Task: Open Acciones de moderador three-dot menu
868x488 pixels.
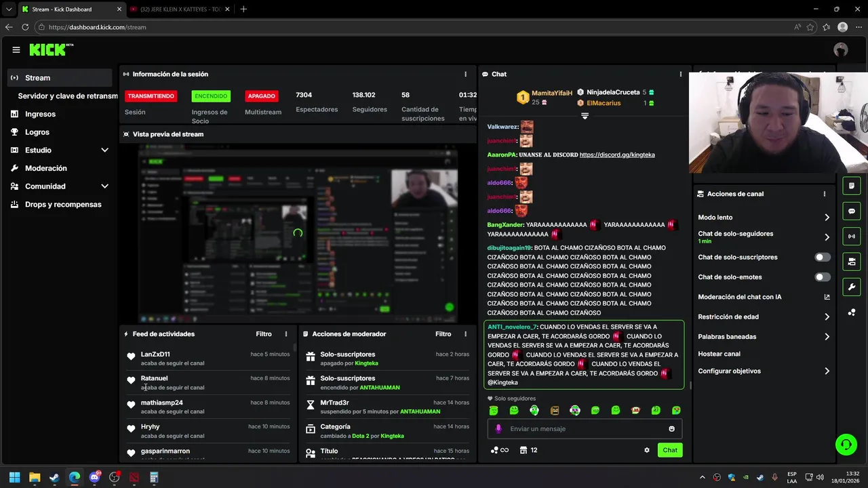Action: 465,334
